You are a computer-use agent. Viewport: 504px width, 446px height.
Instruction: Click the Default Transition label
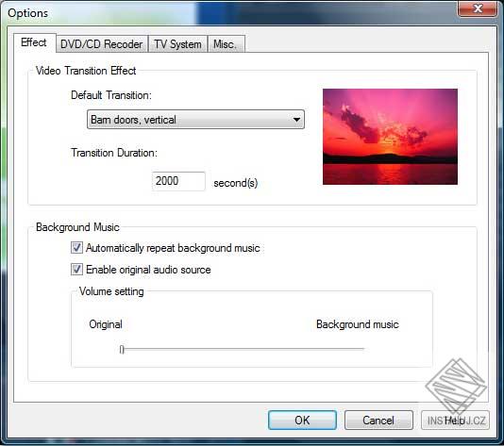110,95
